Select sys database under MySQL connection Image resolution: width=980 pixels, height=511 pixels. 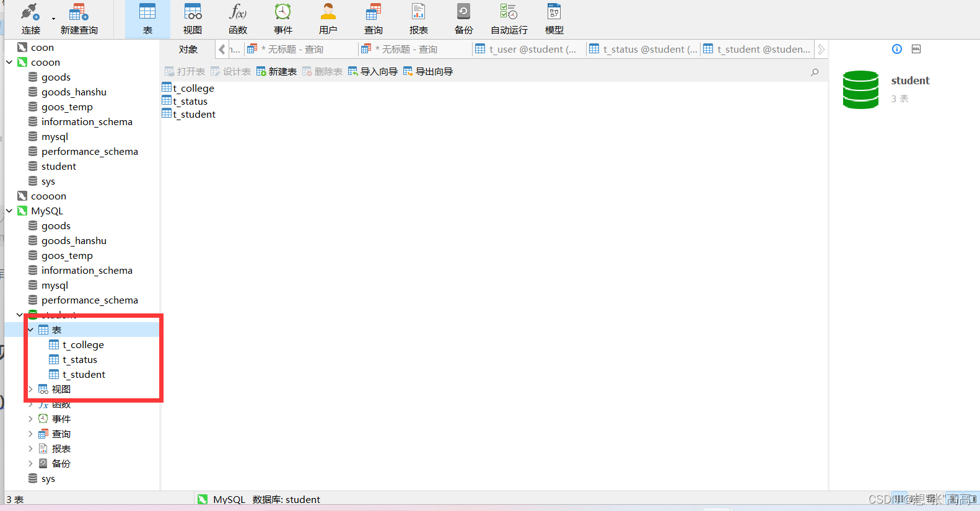tap(48, 478)
